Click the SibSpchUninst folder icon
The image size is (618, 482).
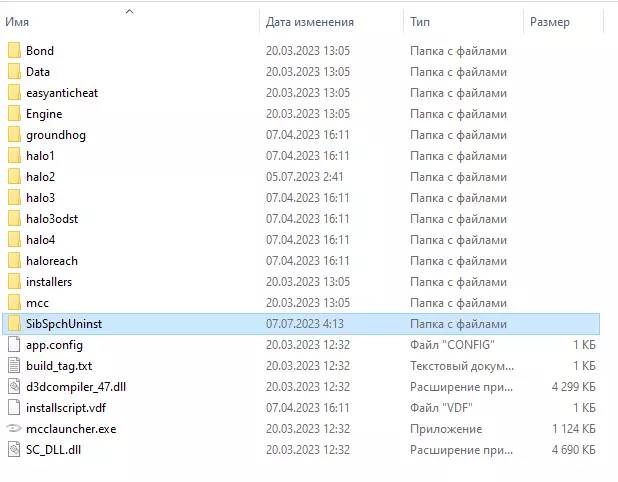click(15, 324)
